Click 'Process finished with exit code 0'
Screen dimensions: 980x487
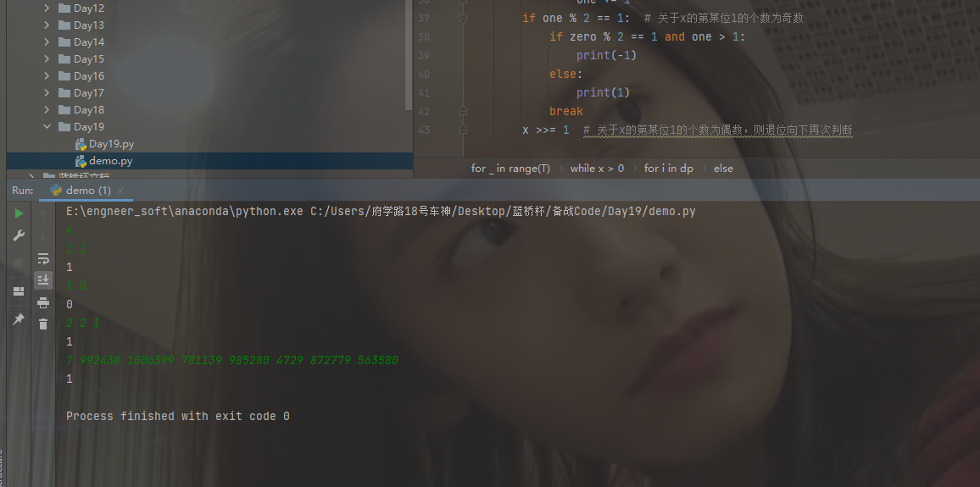click(x=178, y=416)
